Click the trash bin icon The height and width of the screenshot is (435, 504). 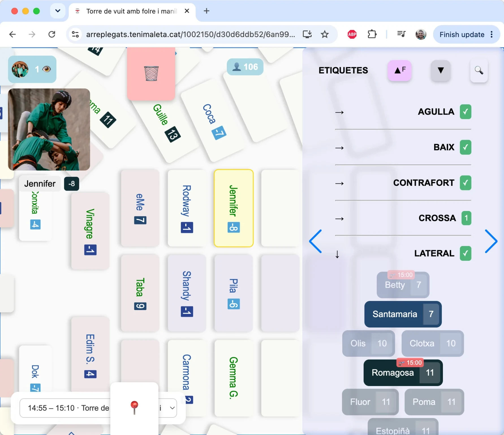(151, 73)
